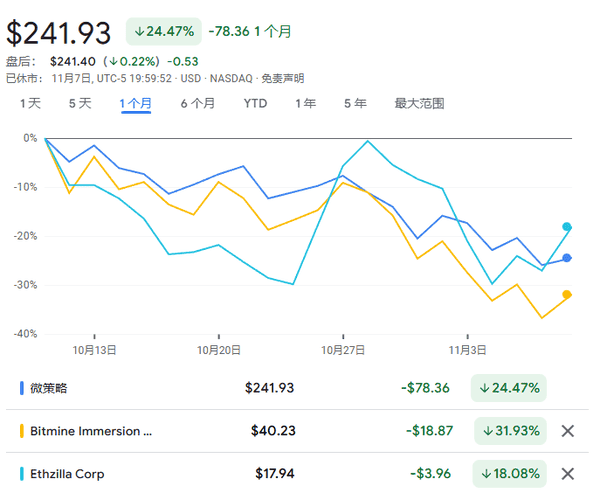Click the yellow Bitmine line endpoint dot

(567, 294)
